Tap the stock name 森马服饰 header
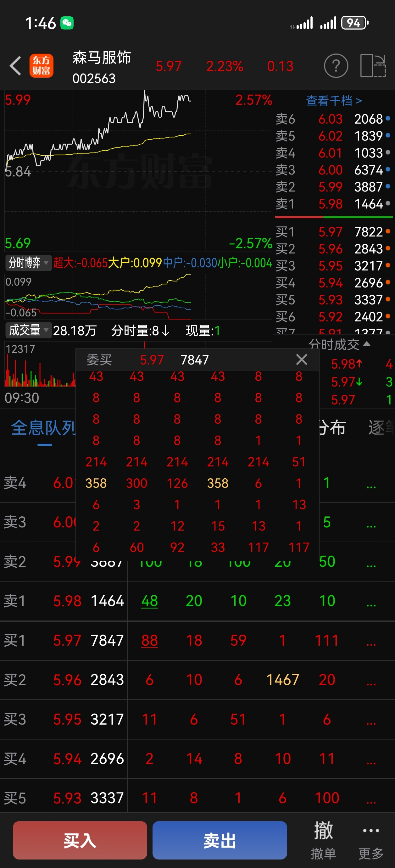The height and width of the screenshot is (868, 395). (x=102, y=58)
